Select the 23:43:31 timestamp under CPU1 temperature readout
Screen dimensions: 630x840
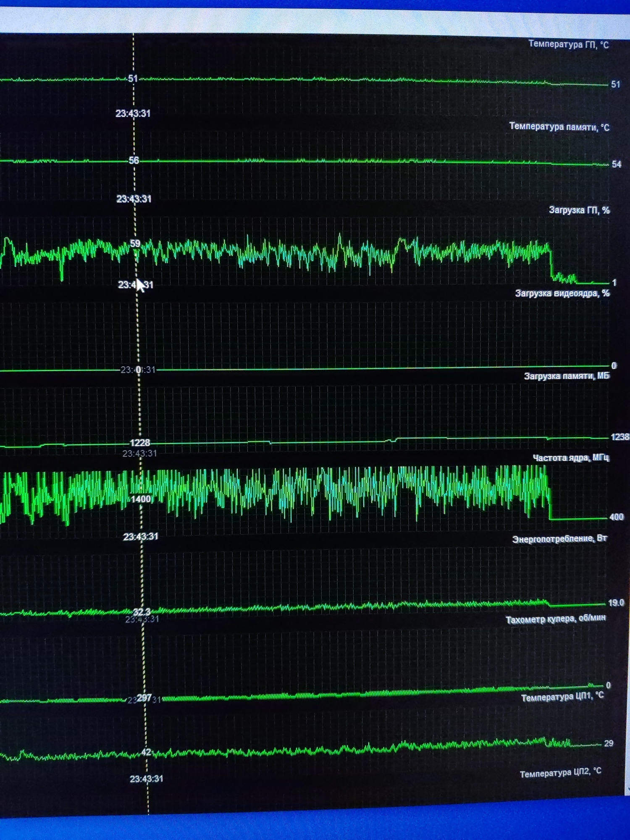click(147, 779)
